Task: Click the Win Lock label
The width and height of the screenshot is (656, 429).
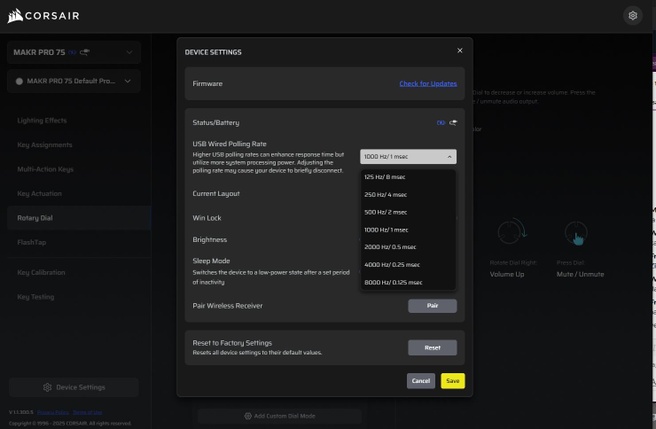Action: pyautogui.click(x=207, y=218)
